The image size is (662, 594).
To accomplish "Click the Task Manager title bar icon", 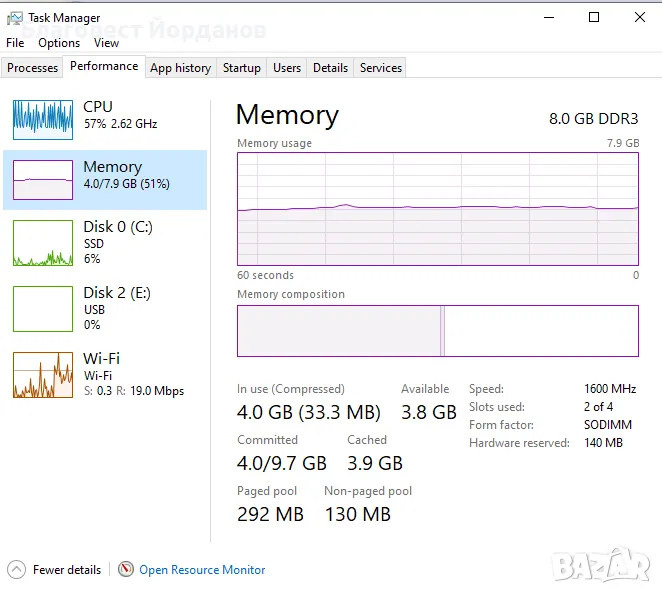I will click(x=15, y=17).
